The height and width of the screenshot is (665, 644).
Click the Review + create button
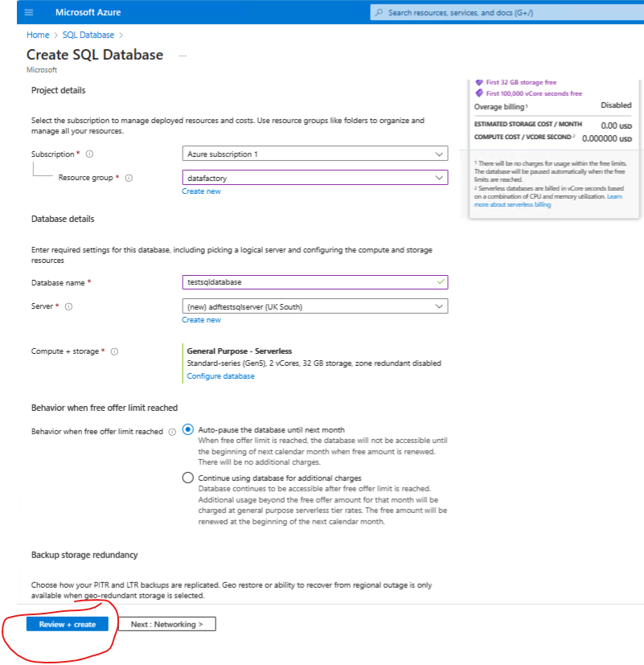(x=68, y=624)
